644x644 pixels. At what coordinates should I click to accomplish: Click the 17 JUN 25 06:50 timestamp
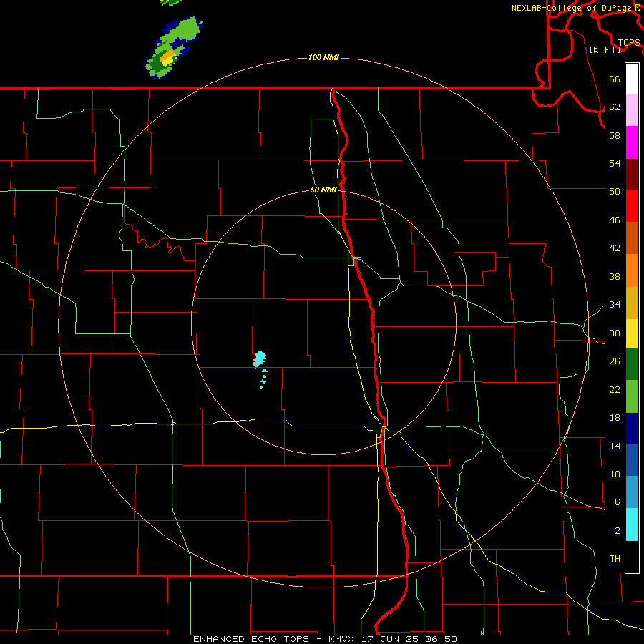[x=409, y=639]
